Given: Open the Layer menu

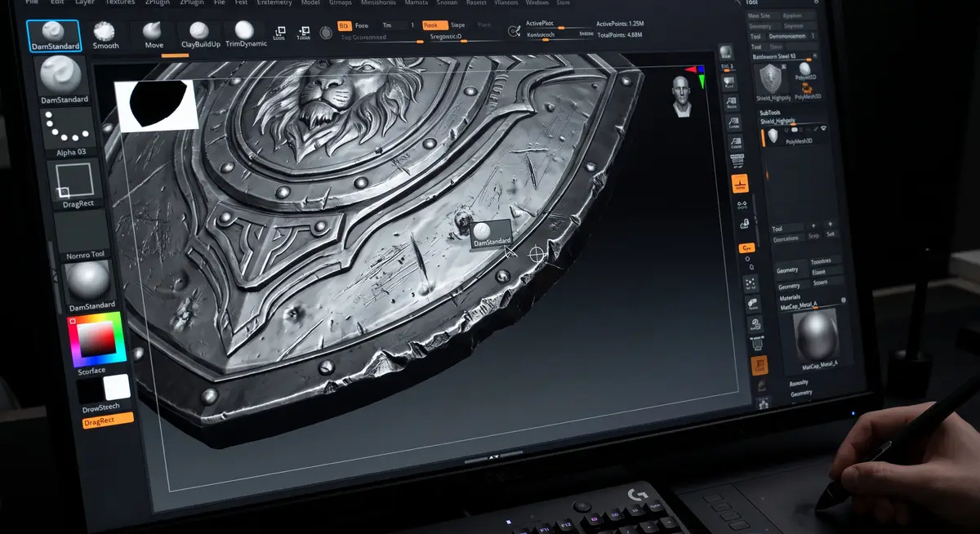Looking at the screenshot, I should [85, 2].
